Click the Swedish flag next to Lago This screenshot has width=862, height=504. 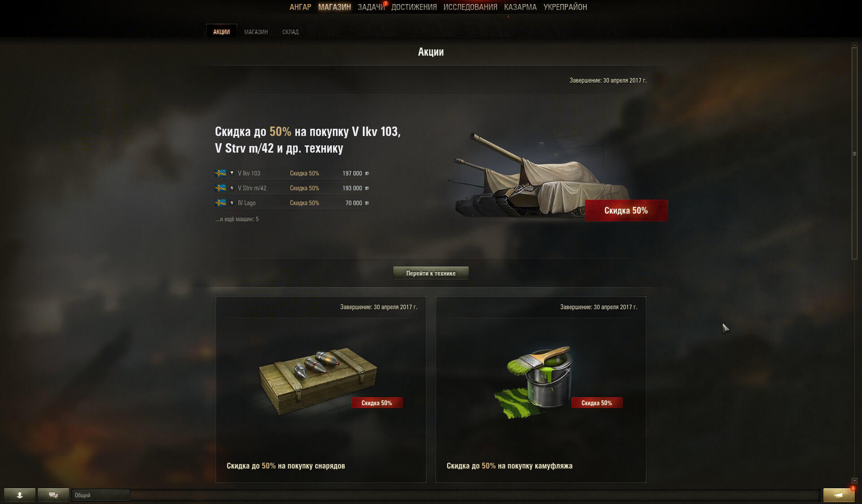pos(220,203)
